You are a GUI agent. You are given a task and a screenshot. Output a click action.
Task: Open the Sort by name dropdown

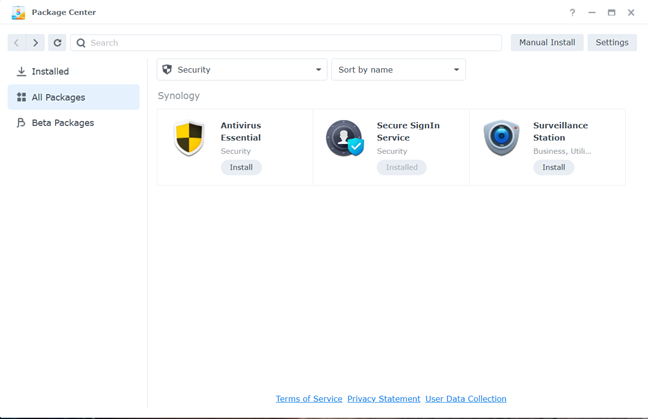[398, 69]
